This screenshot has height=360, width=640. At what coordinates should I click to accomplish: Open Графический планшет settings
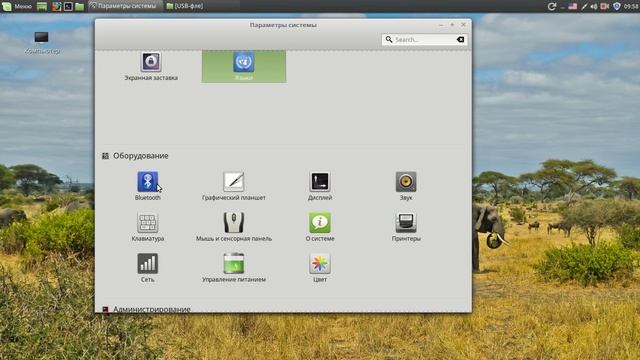(234, 186)
